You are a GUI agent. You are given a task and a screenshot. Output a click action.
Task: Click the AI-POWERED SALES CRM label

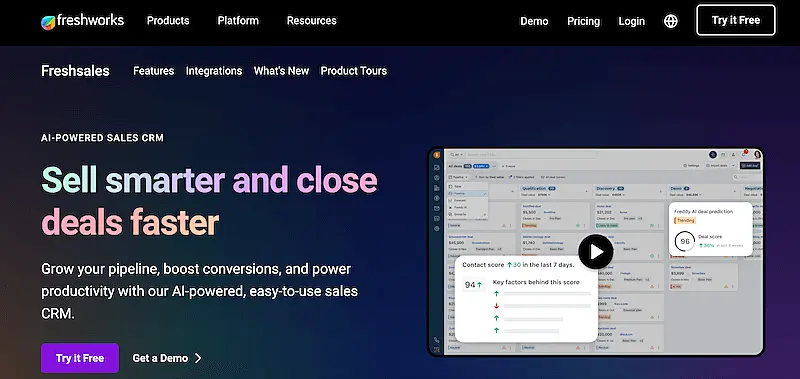pyautogui.click(x=102, y=138)
